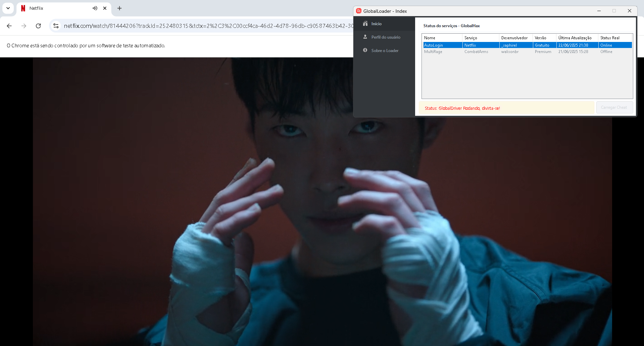Mute the Netflix tab audio icon
644x346 pixels.
point(95,8)
